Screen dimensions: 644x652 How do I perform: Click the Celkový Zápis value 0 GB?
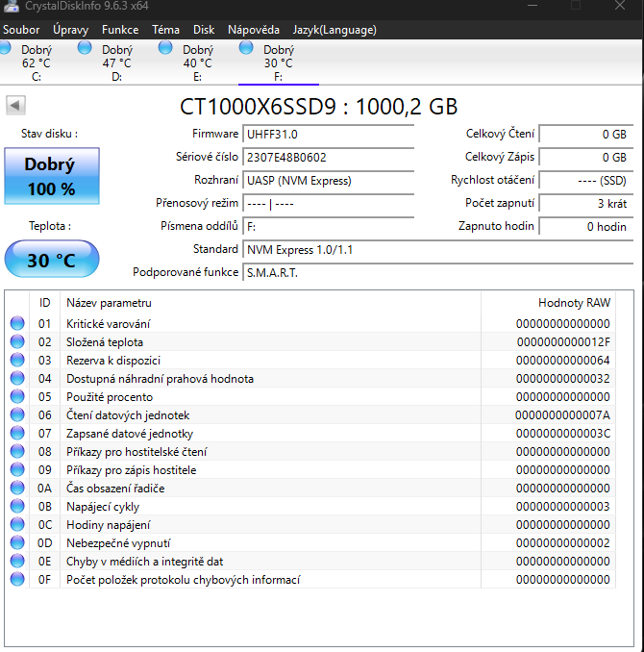(x=586, y=158)
